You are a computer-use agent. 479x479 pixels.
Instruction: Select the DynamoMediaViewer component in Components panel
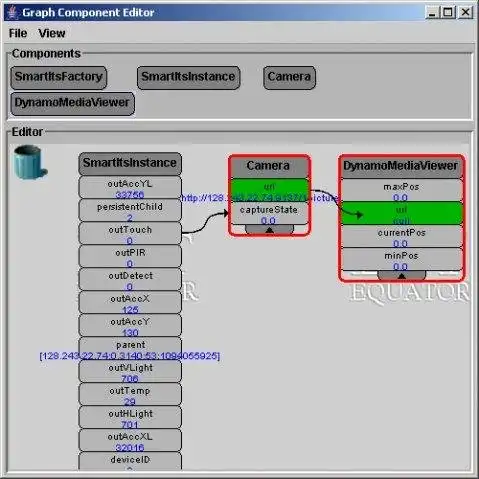72,104
